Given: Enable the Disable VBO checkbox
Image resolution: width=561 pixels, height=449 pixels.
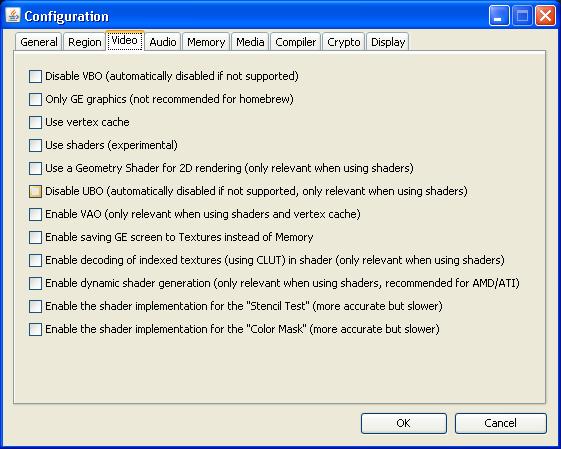Looking at the screenshot, I should point(35,76).
